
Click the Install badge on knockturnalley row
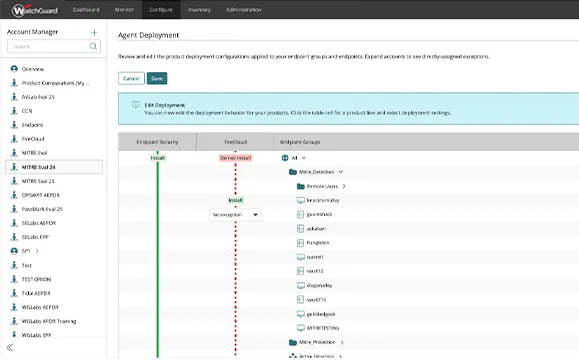pos(236,200)
